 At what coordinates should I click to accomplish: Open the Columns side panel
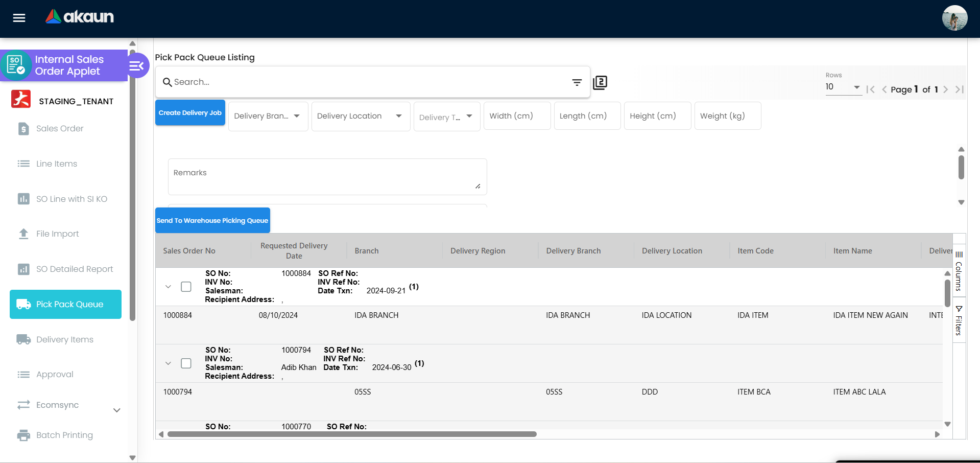click(x=959, y=271)
